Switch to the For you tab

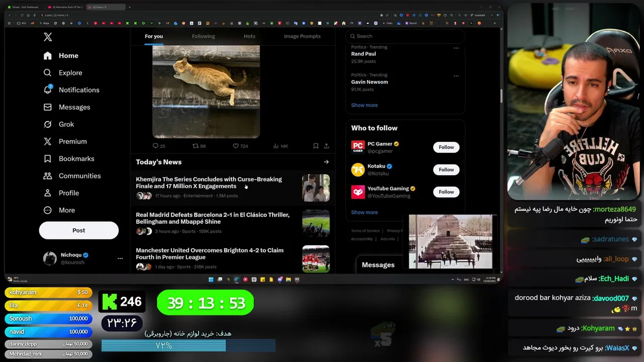[154, 36]
